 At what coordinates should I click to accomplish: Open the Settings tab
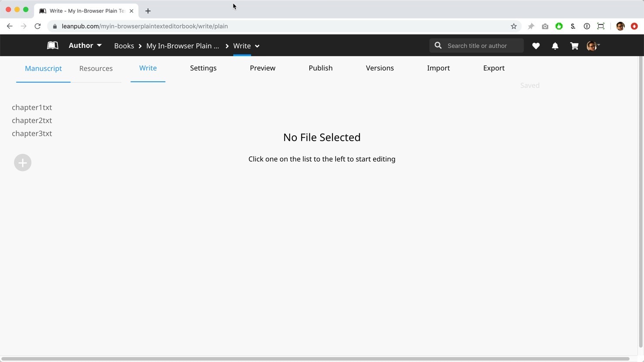[x=203, y=68]
